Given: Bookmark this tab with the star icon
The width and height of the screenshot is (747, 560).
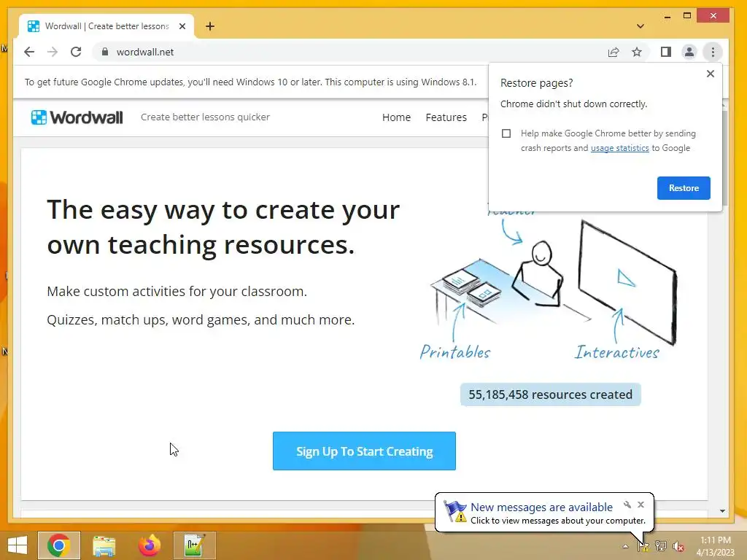Looking at the screenshot, I should click(637, 52).
